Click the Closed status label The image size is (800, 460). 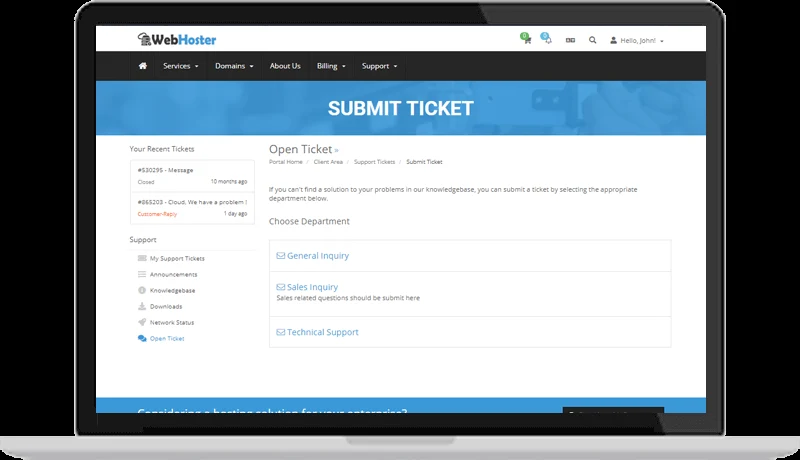(x=146, y=182)
